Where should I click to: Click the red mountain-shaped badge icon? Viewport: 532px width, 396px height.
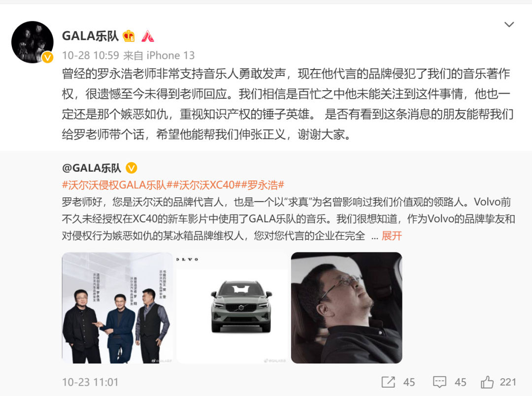148,36
